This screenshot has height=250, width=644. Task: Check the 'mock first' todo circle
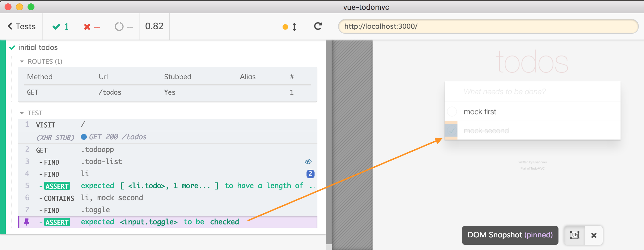click(452, 112)
